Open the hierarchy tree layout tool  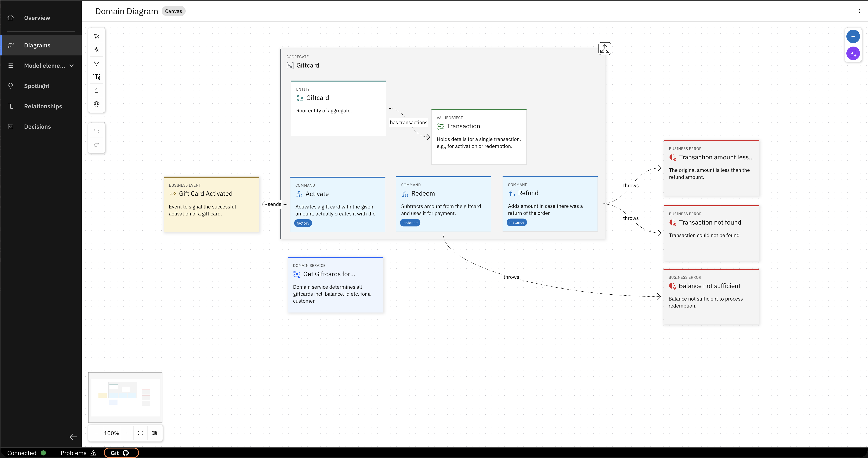pos(97,77)
